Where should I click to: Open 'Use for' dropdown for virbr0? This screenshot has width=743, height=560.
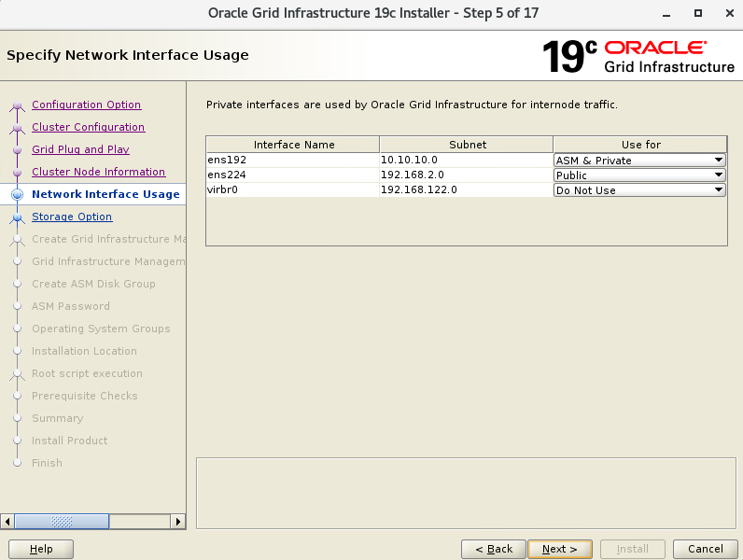click(639, 190)
